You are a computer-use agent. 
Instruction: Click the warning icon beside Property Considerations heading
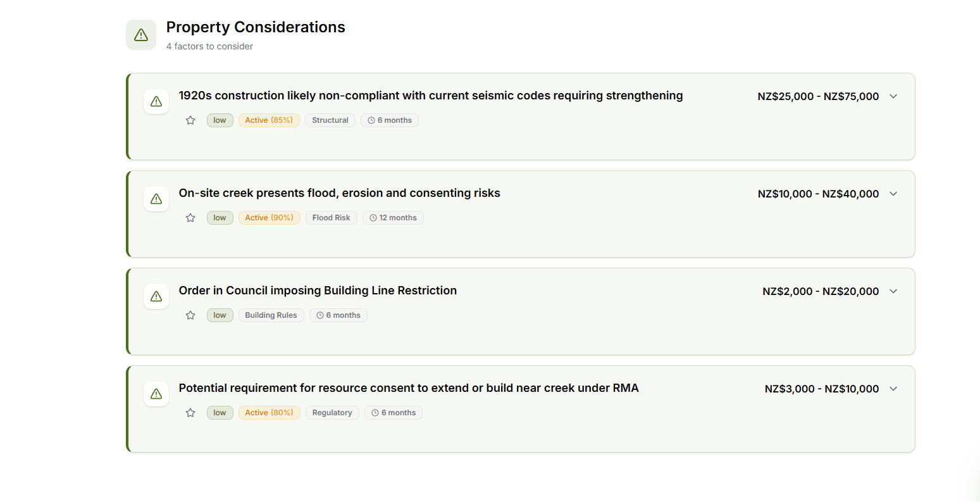(140, 35)
